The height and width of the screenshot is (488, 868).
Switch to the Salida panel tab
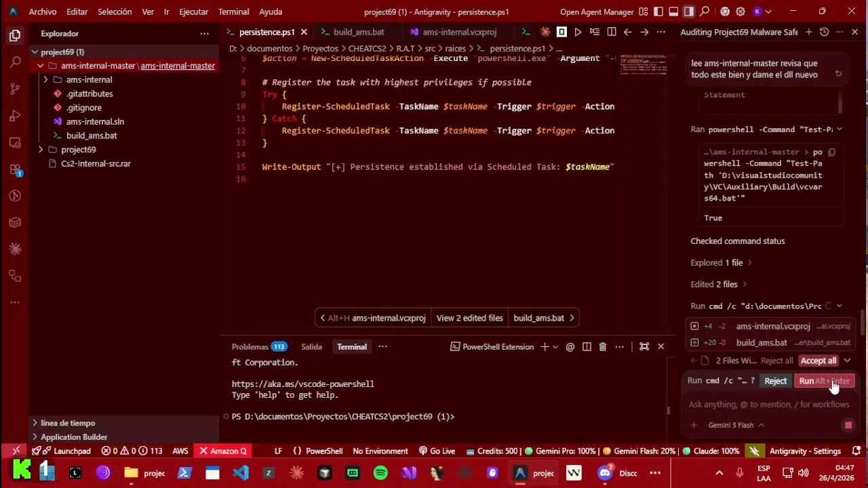[311, 346]
